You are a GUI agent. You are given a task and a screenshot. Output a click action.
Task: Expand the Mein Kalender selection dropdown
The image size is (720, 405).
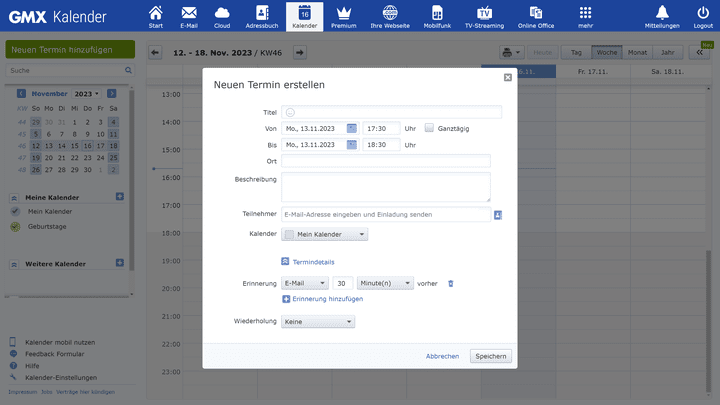325,234
